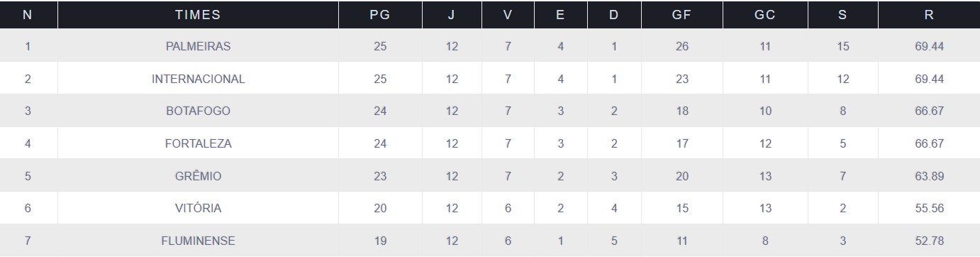Click the R column header
The height and width of the screenshot is (257, 980).
929,15
